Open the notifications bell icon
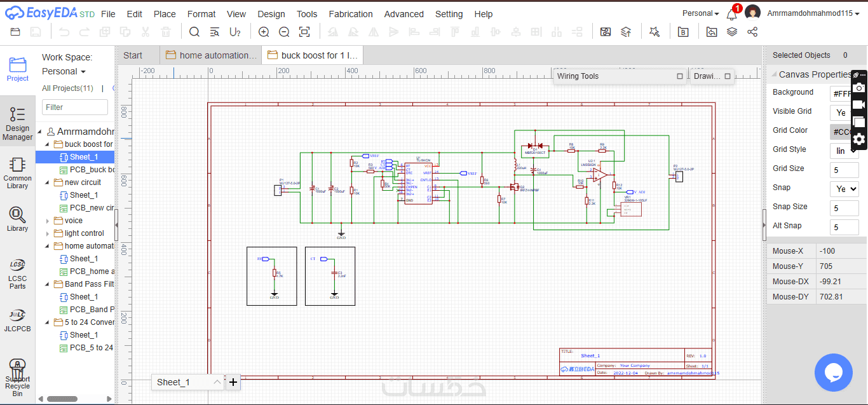The image size is (868, 405). [x=732, y=13]
